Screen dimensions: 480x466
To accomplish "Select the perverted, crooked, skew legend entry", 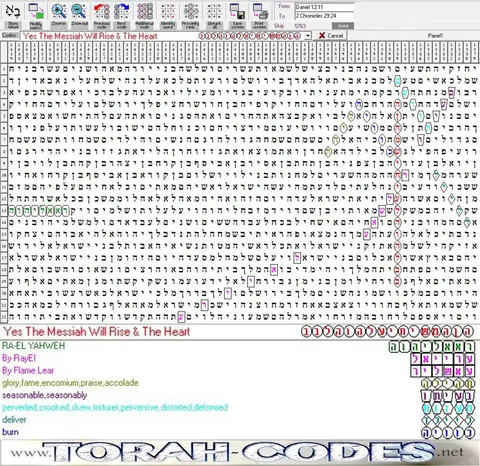I will [x=115, y=407].
